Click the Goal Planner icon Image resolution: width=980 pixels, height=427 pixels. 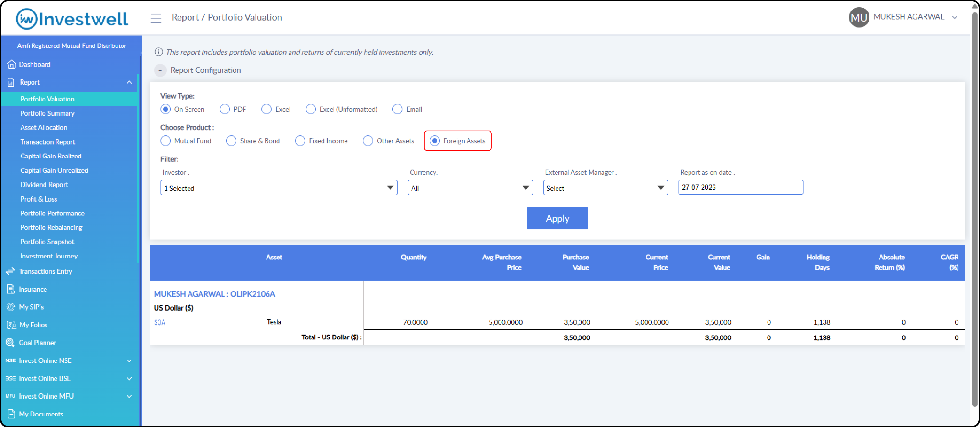11,343
